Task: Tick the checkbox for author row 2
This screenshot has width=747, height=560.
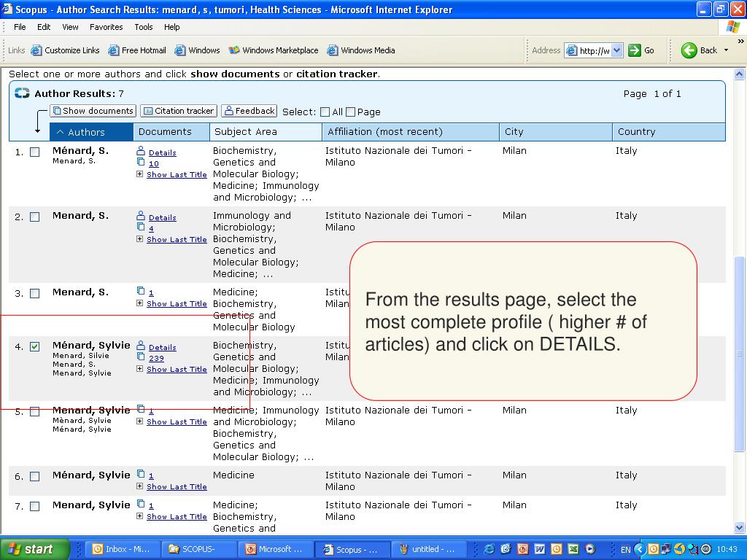Action: click(x=35, y=217)
